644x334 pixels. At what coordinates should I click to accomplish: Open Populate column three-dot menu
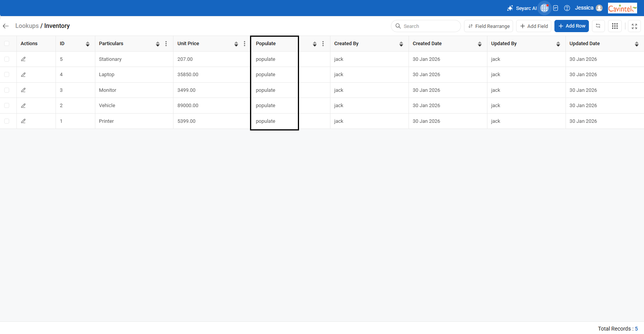(x=323, y=44)
